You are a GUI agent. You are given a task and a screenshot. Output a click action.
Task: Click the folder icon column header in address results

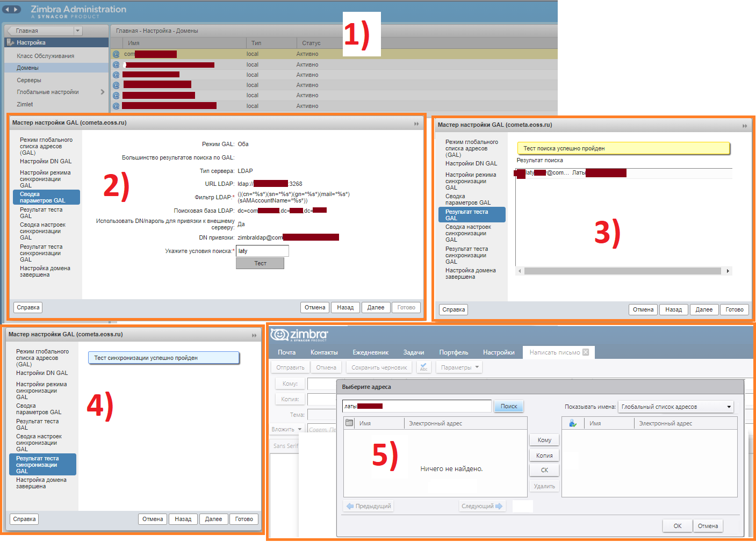pos(349,423)
